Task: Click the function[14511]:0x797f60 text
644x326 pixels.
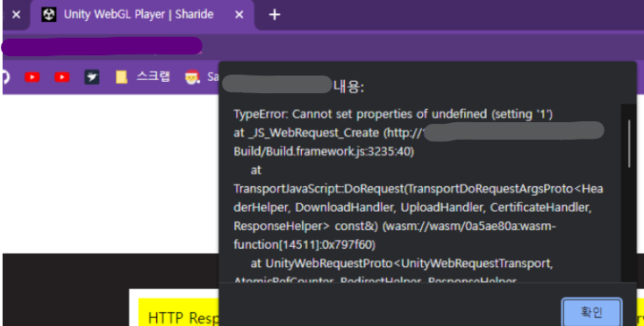Action: point(304,244)
